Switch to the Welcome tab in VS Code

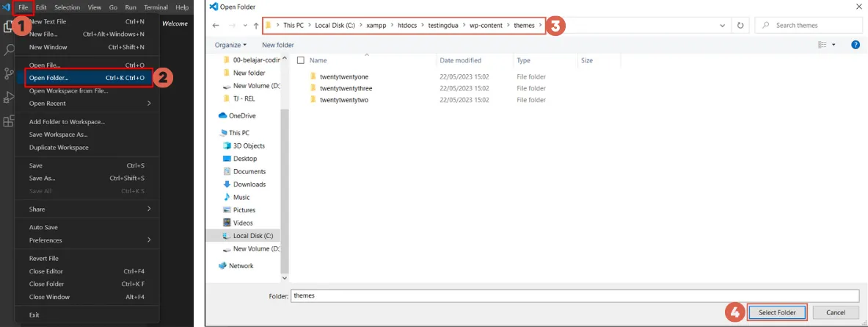(x=175, y=24)
